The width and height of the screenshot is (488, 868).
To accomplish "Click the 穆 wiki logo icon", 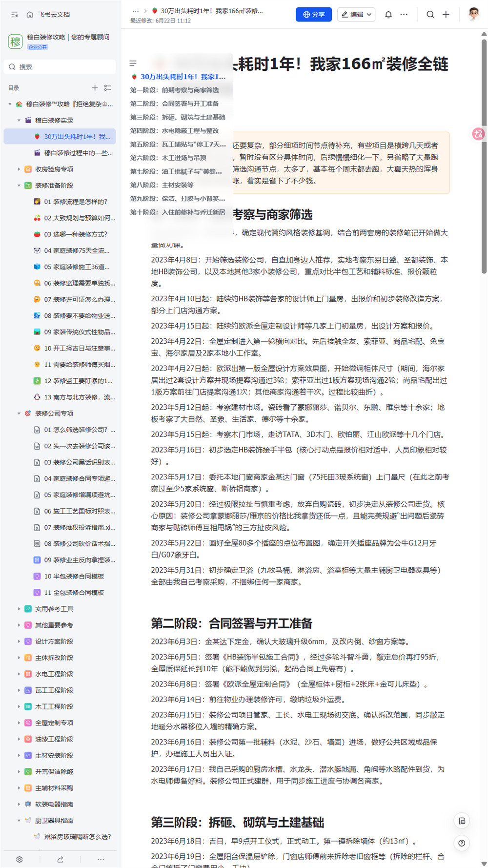I will pyautogui.click(x=16, y=41).
